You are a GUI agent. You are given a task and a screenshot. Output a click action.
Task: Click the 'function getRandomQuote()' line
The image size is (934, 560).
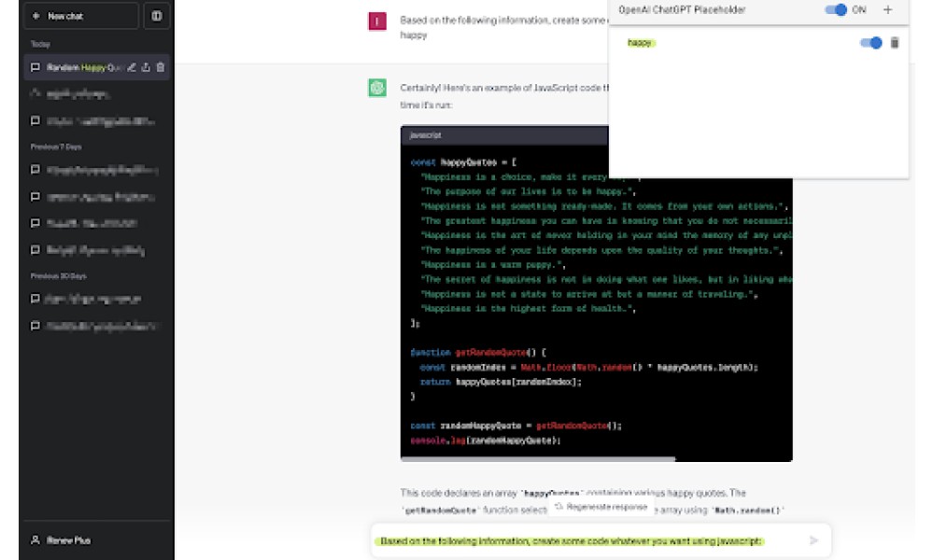(478, 352)
